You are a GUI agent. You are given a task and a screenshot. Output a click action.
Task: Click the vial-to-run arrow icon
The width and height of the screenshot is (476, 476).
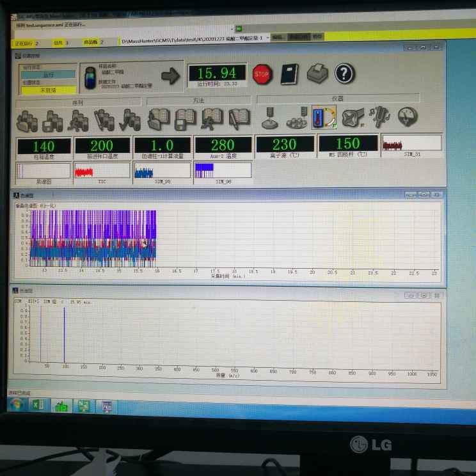tap(170, 76)
